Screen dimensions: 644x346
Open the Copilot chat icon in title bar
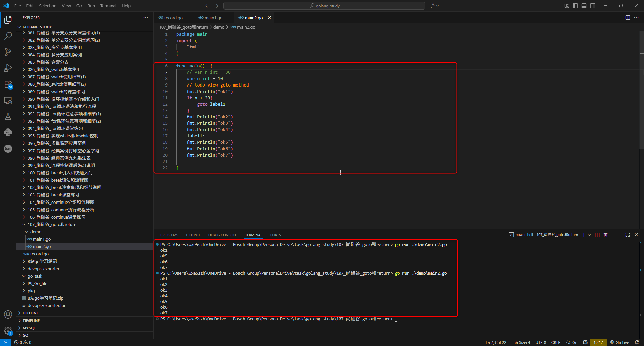coord(432,6)
